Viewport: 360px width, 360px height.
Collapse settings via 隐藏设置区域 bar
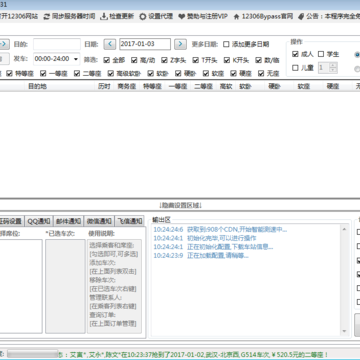[180, 205]
